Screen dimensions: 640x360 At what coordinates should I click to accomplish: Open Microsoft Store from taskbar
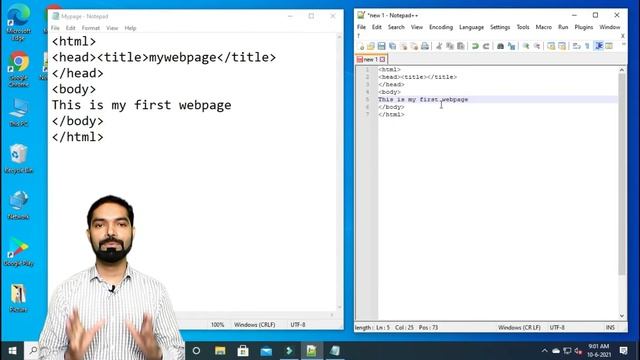pyautogui.click(x=243, y=351)
